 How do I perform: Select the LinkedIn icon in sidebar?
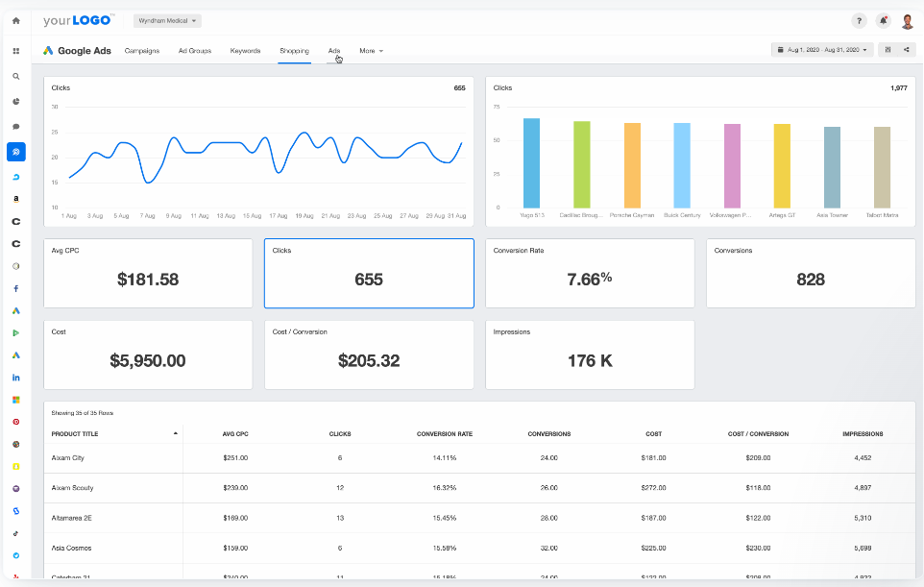pyautogui.click(x=16, y=378)
